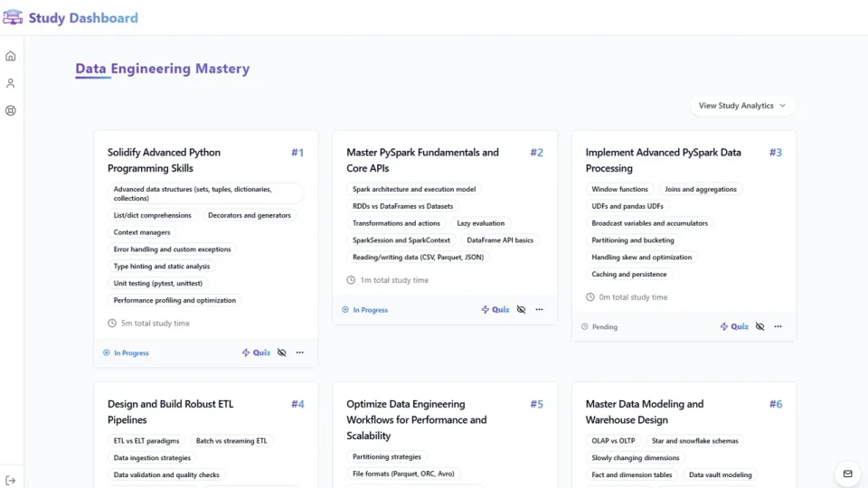
Task: Open more options on Advanced Python card
Action: (300, 353)
